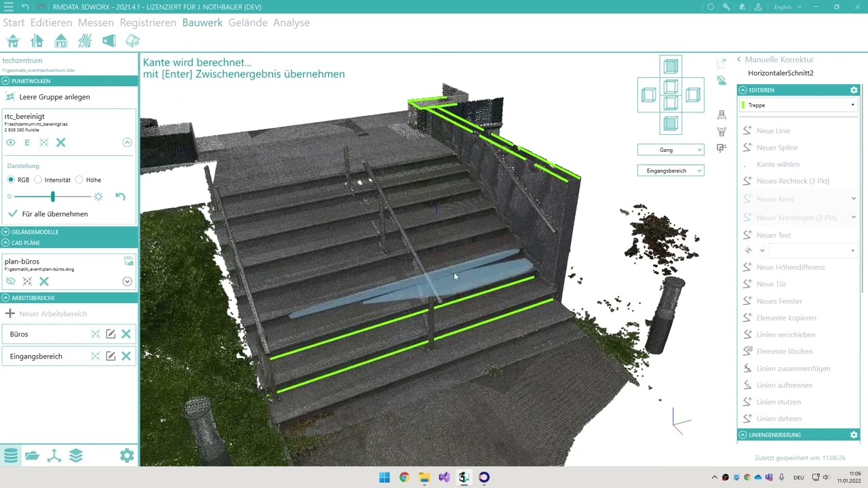
Task: Open the Analyse ribbon tab
Action: (291, 22)
